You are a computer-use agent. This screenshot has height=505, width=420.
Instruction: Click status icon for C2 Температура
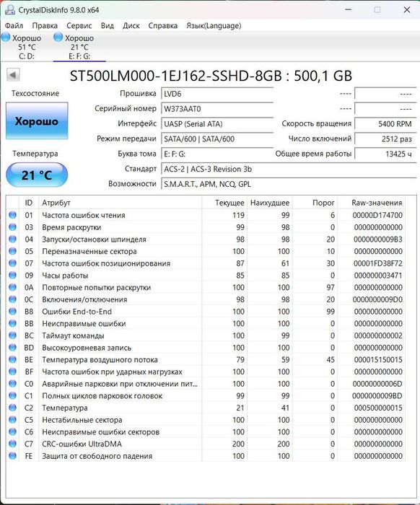tap(12, 408)
